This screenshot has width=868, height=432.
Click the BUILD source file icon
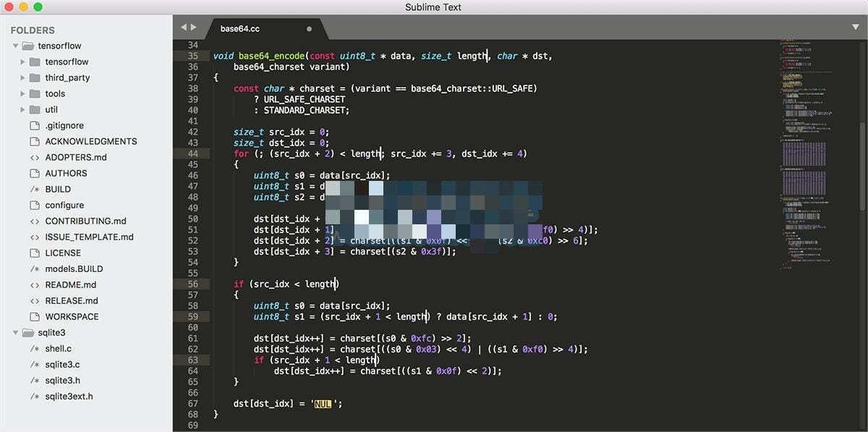[34, 189]
